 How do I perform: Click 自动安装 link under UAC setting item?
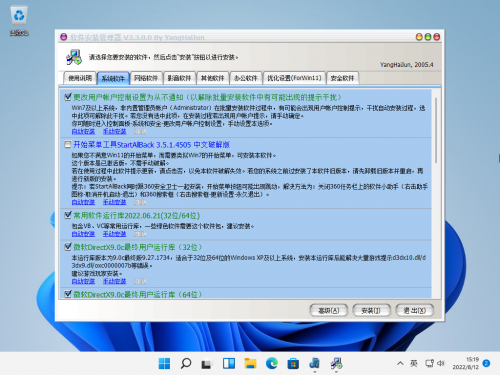coord(83,131)
